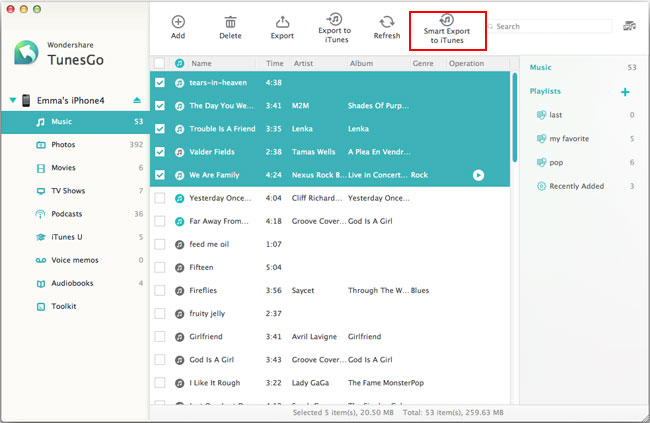
Task: Toggle the select-all checkbox in header
Action: tap(159, 63)
